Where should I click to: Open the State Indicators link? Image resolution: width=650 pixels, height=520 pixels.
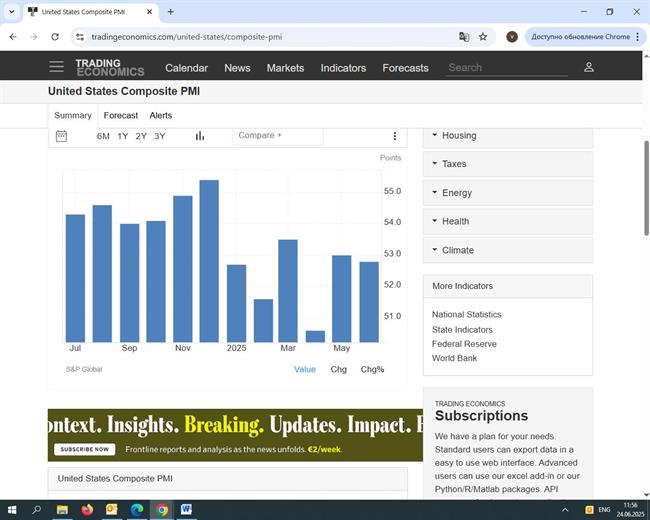coord(462,330)
